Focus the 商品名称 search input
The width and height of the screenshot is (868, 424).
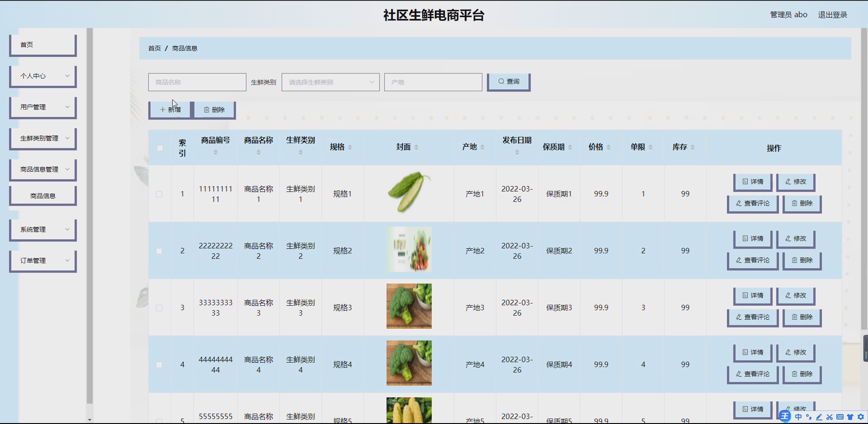point(197,82)
